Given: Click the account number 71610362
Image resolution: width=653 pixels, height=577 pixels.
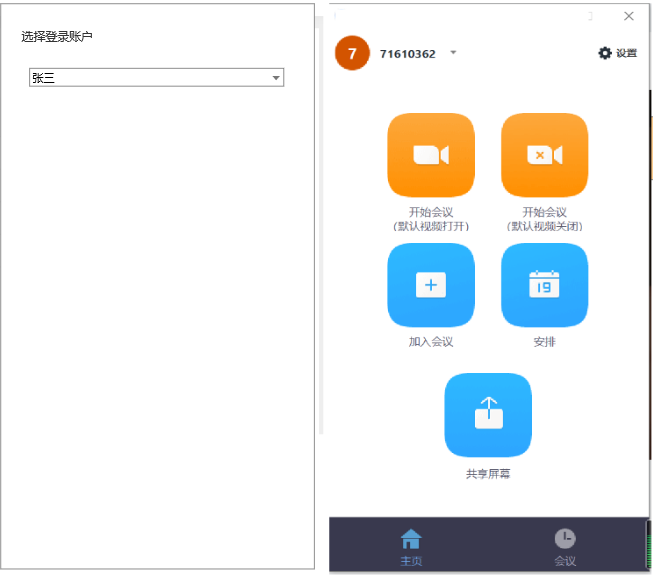Looking at the screenshot, I should click(407, 54).
